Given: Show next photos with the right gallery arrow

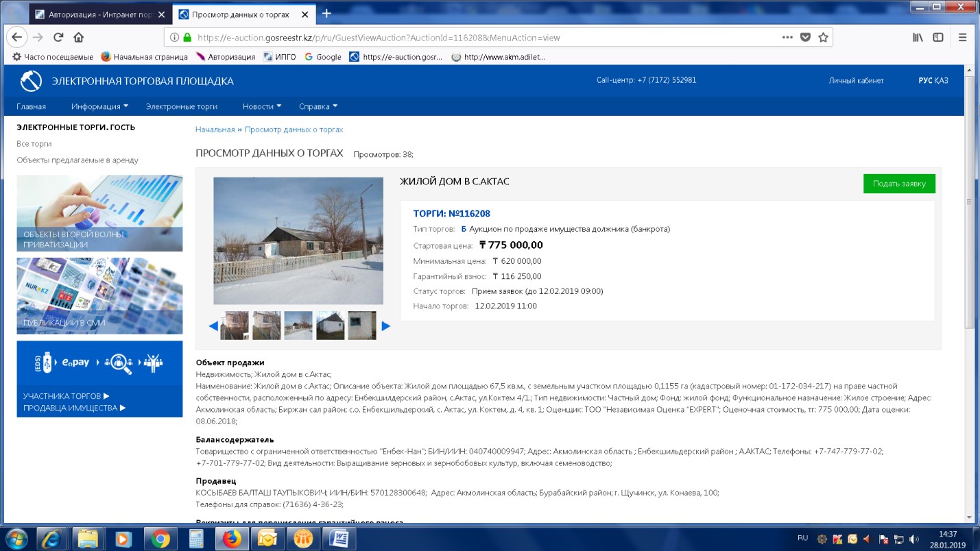Looking at the screenshot, I should [385, 326].
